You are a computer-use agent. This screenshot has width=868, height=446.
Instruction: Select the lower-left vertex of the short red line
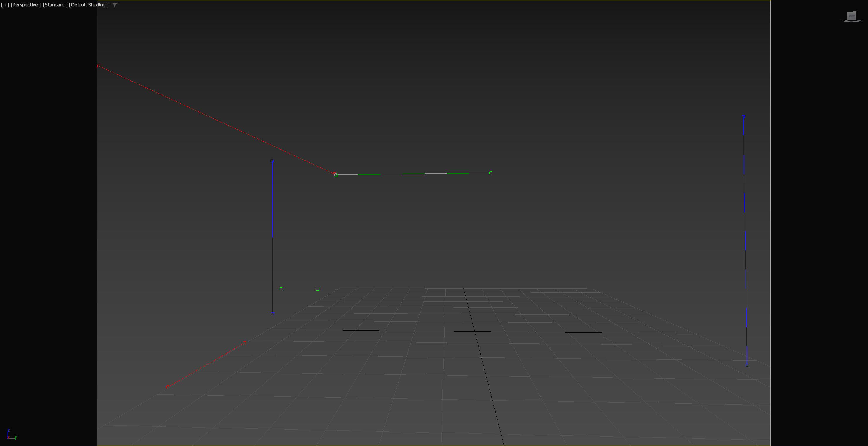point(168,387)
